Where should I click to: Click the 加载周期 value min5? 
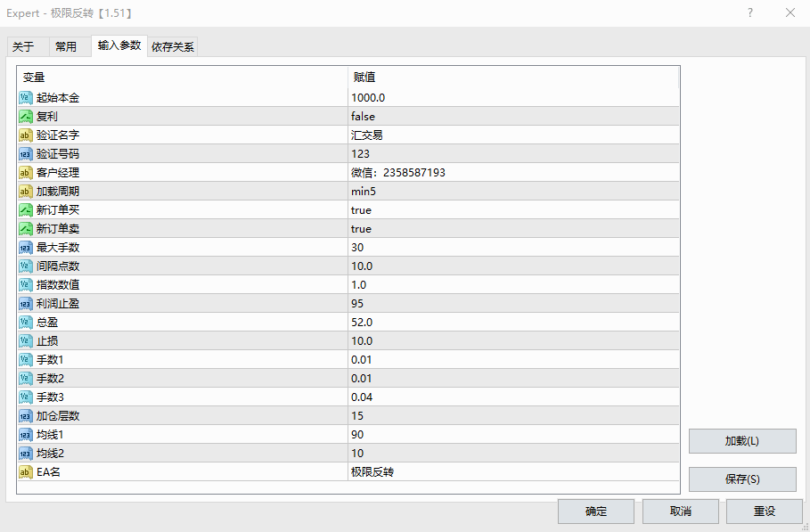coord(364,192)
